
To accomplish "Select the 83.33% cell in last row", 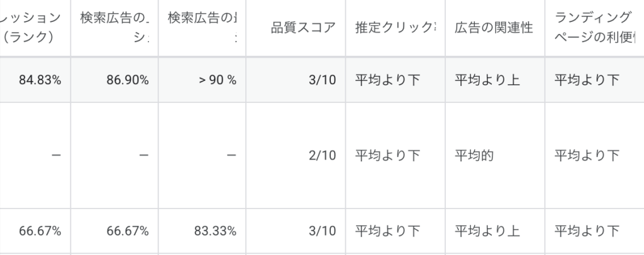I will pos(215,231).
